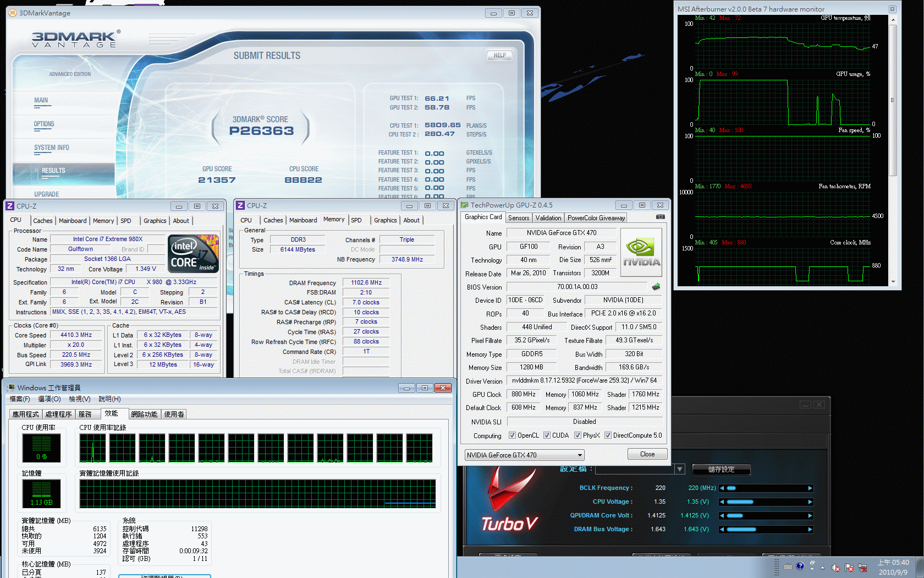Toggle the OpenCL checkbox in GPU-Z

[x=512, y=435]
